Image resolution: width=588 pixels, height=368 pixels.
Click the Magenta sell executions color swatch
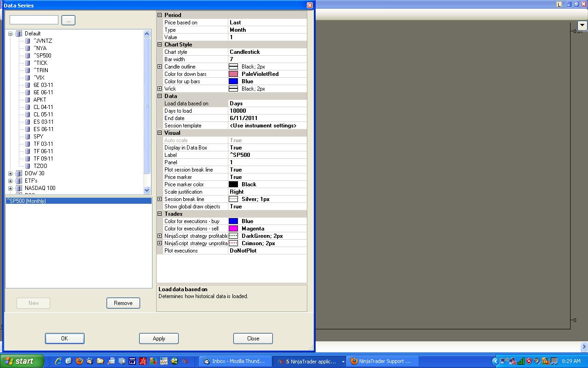pos(233,229)
